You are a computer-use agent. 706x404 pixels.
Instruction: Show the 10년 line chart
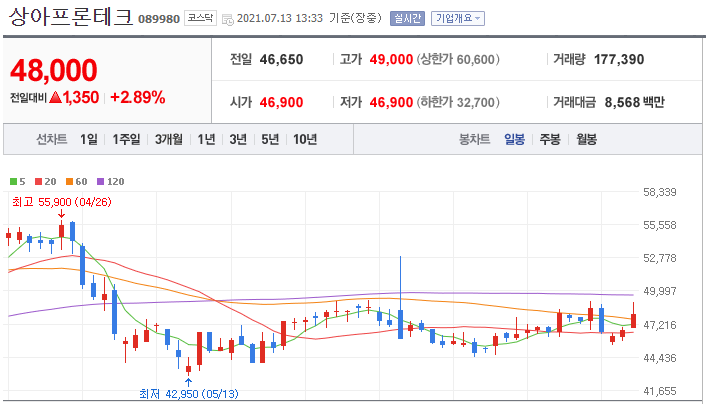point(305,140)
